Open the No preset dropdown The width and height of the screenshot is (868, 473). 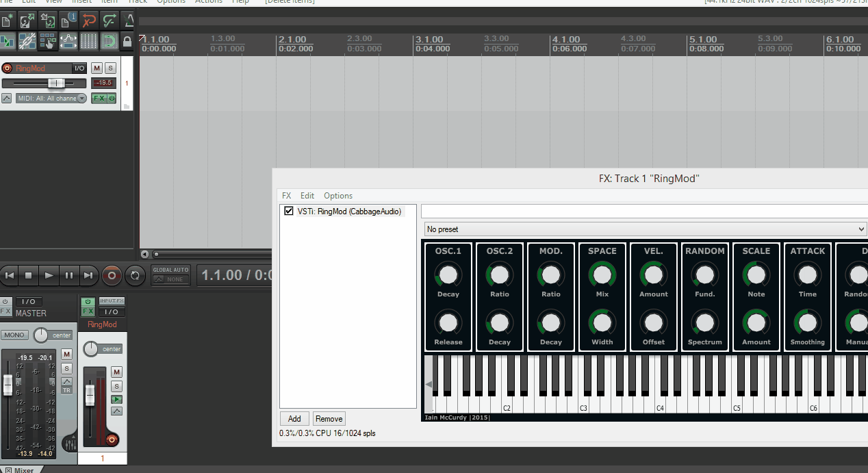pyautogui.click(x=646, y=229)
